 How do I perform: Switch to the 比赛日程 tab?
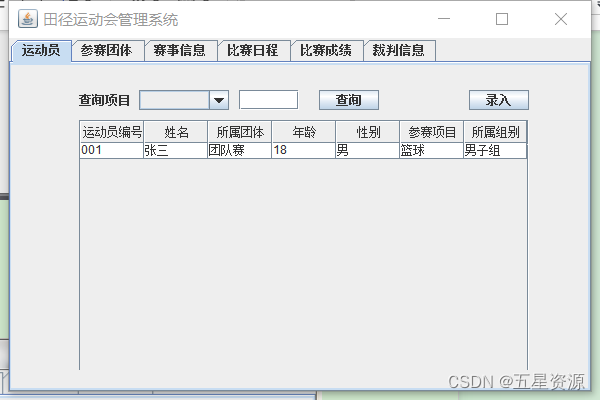tap(254, 51)
